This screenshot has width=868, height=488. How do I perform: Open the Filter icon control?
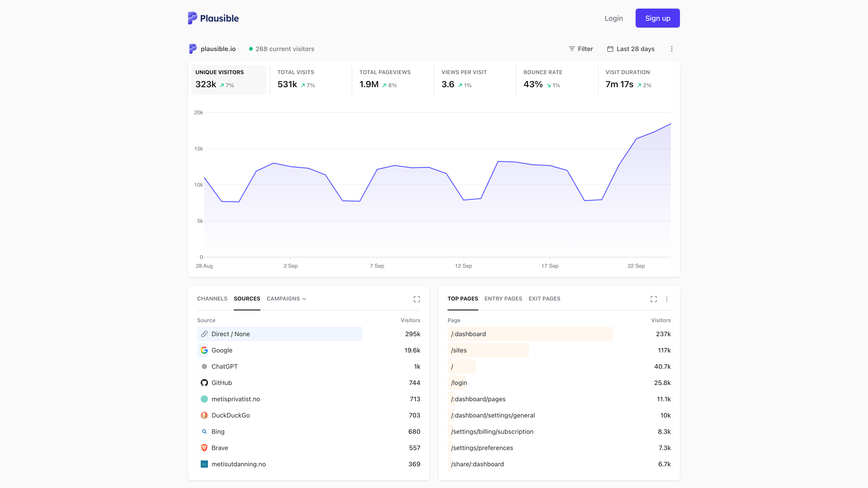click(572, 49)
